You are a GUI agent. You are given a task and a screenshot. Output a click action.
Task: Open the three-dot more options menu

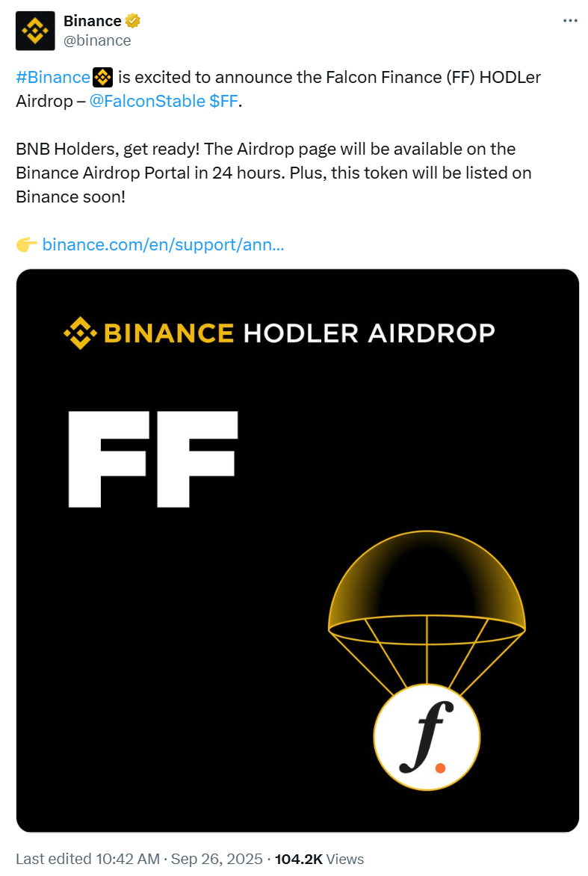570,21
